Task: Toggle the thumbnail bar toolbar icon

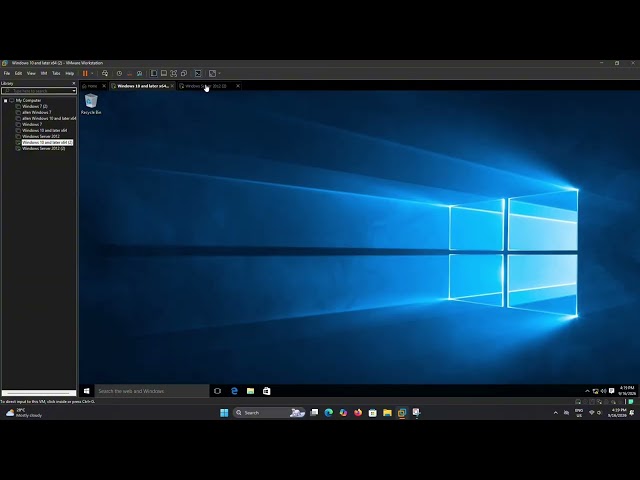Action: [164, 73]
